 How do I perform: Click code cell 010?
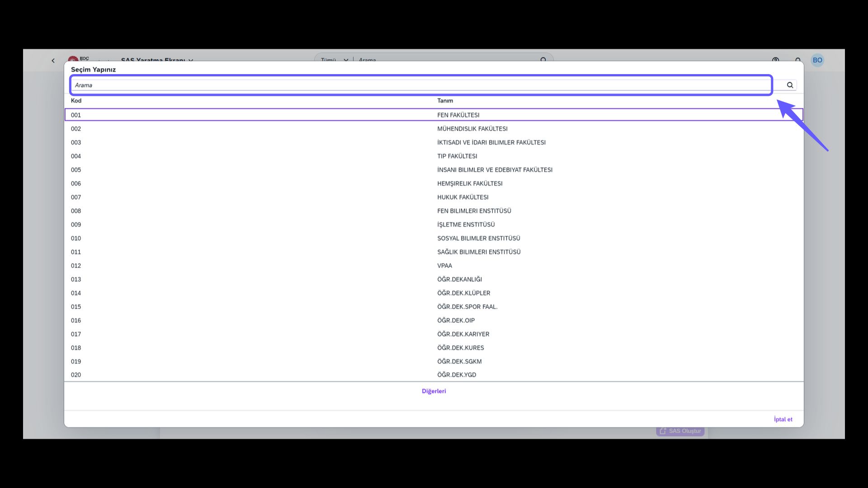pyautogui.click(x=76, y=238)
